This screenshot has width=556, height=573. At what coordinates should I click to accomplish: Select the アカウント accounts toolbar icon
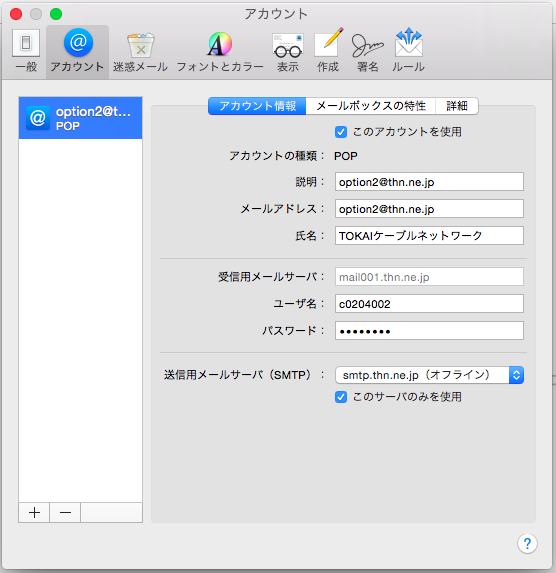[77, 51]
